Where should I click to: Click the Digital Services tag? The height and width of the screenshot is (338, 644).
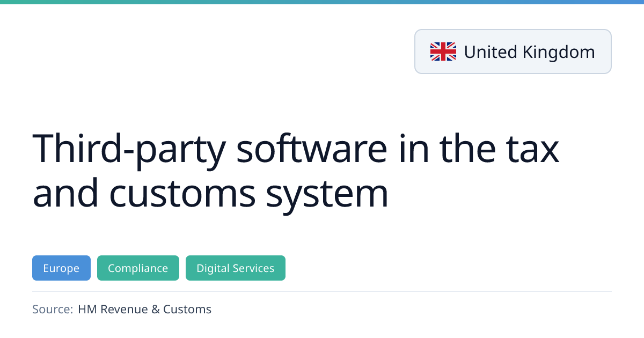pos(235,268)
